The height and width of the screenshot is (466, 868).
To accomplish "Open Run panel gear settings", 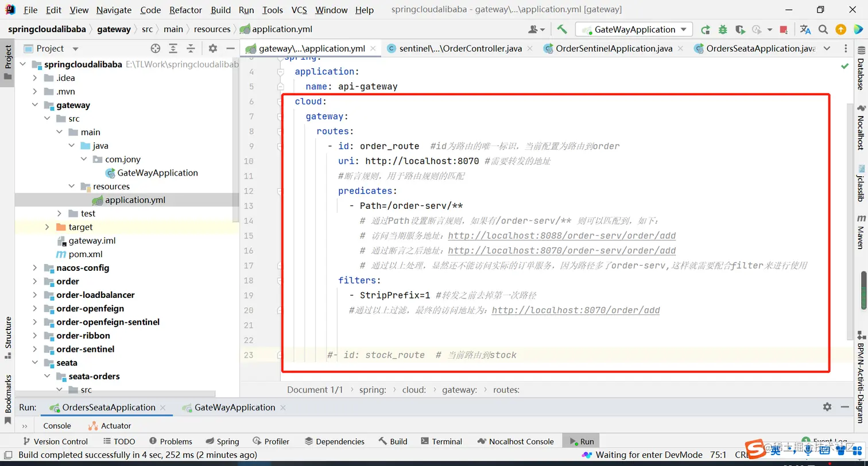I will coord(827,407).
